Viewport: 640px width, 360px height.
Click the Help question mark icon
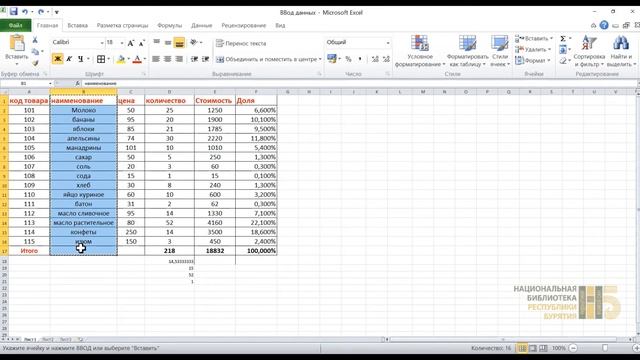604,25
